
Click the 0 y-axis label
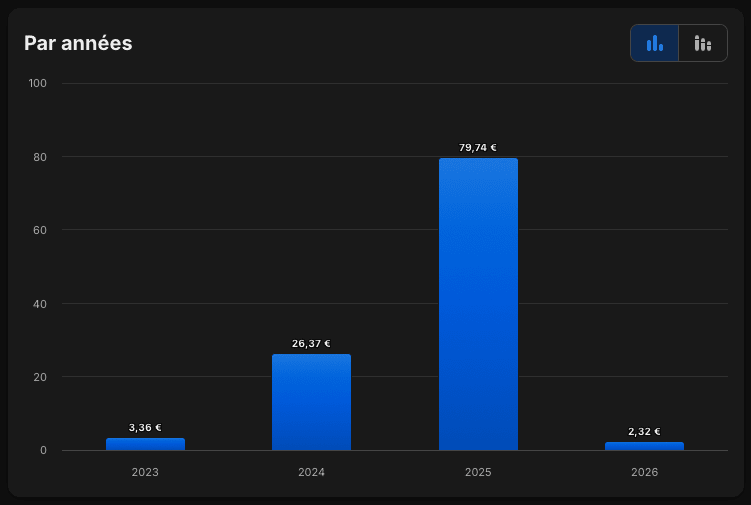coord(43,450)
